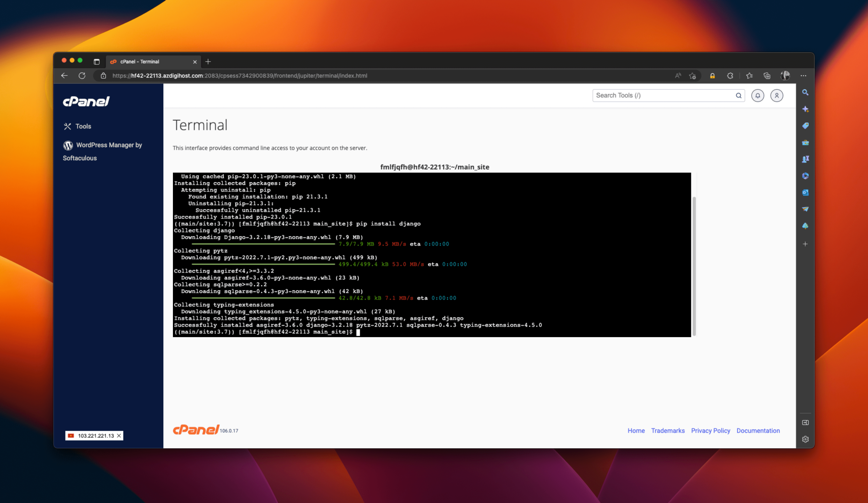868x503 pixels.
Task: Click the search magnifier in Search Tools
Action: [x=738, y=95]
